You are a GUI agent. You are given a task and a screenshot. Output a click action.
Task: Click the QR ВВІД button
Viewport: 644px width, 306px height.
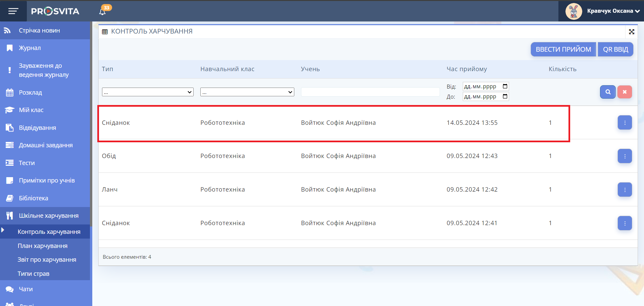pos(615,49)
